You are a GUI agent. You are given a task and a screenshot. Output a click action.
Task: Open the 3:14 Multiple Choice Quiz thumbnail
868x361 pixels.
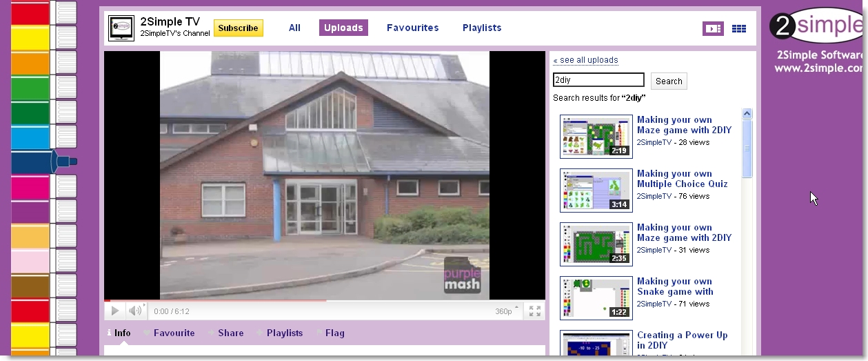(x=596, y=191)
